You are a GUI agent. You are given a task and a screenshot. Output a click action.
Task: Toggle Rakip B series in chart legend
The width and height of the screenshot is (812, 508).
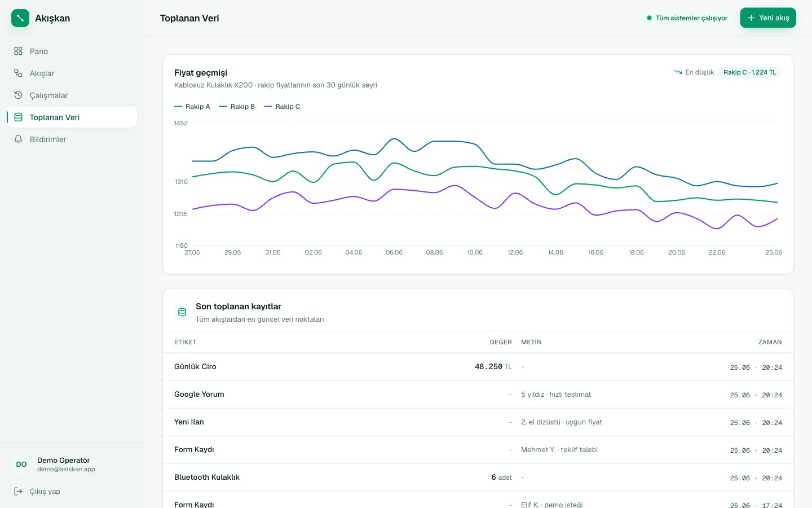[237, 107]
